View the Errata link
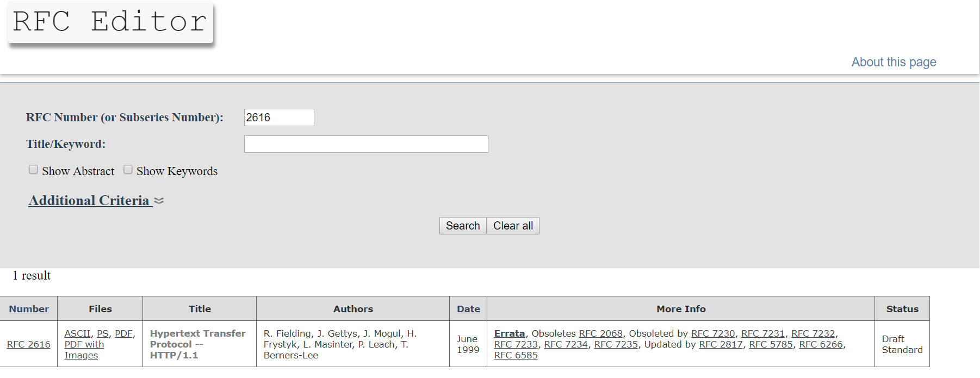 pos(510,333)
